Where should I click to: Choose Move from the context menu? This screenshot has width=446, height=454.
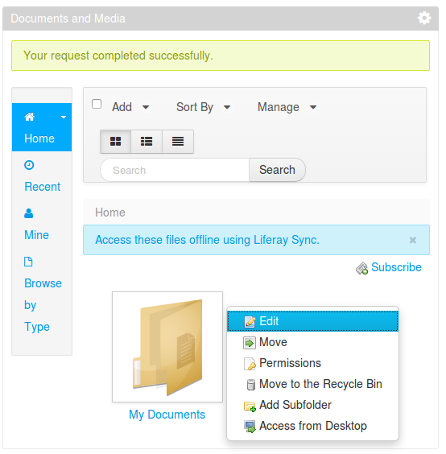pos(313,342)
